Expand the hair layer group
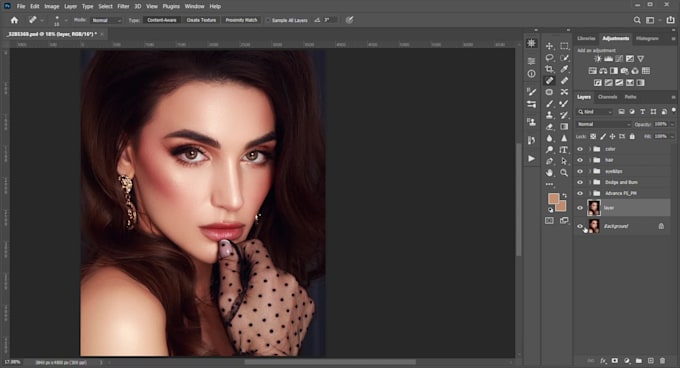680x368 pixels. [x=590, y=160]
